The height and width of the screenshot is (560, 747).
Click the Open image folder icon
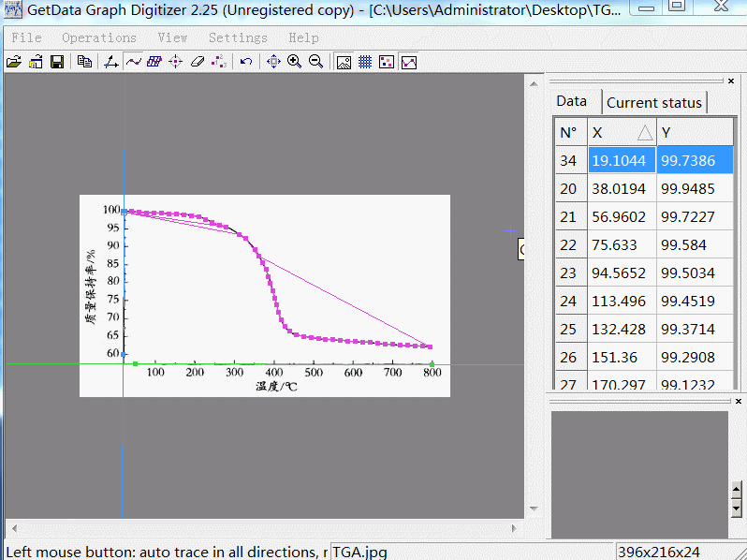tap(13, 62)
